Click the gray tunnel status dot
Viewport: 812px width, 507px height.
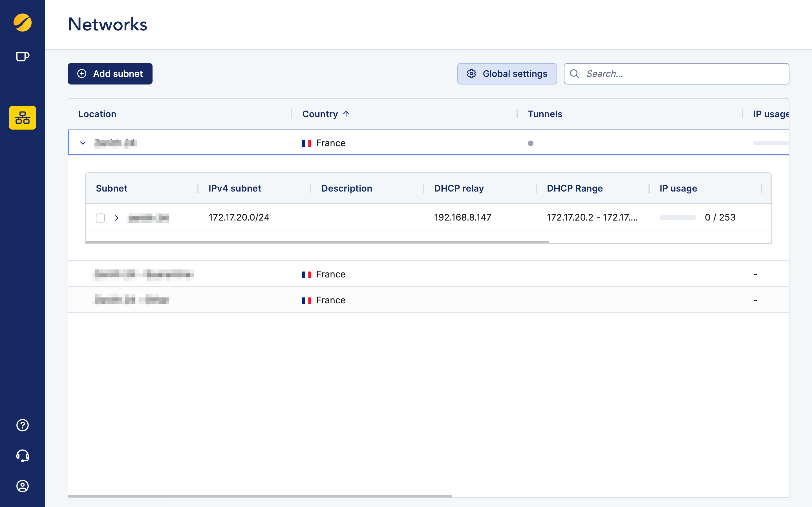[x=531, y=144]
